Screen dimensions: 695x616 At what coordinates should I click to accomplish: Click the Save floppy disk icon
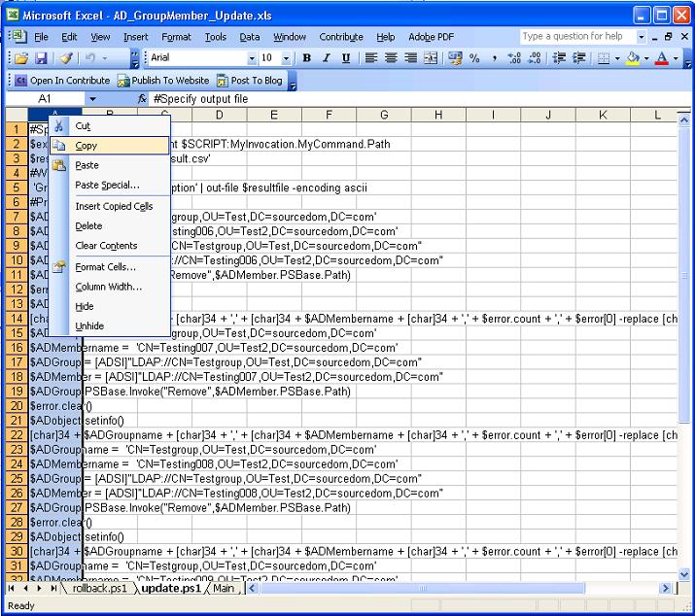(x=40, y=58)
